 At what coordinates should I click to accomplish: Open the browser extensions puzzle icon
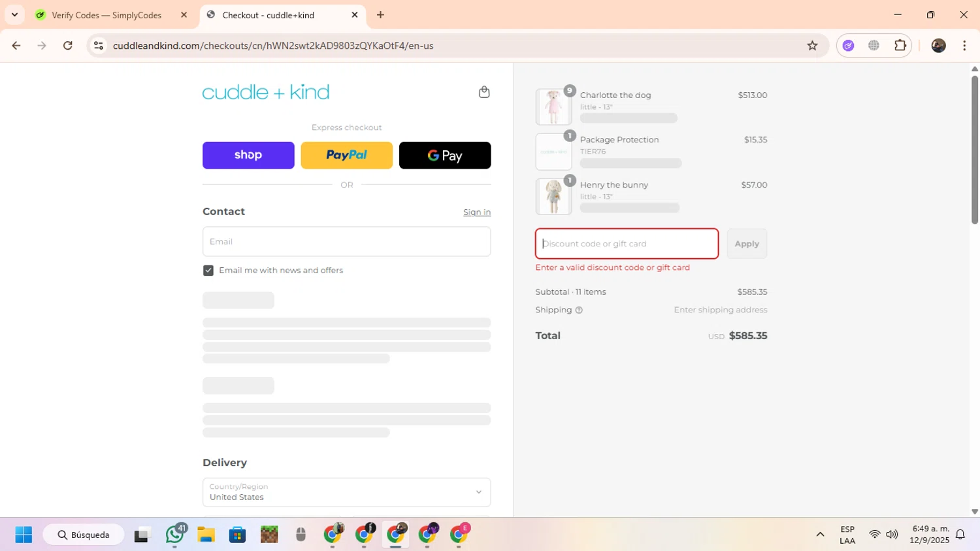[900, 46]
